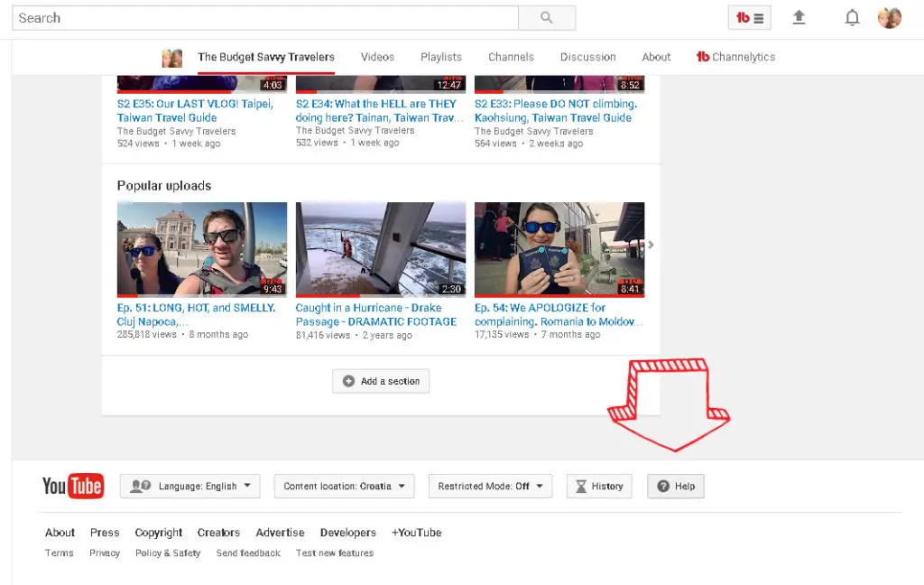
Task: Open Ep. 54 We APOLOGIZE thumbnail
Action: tap(559, 249)
